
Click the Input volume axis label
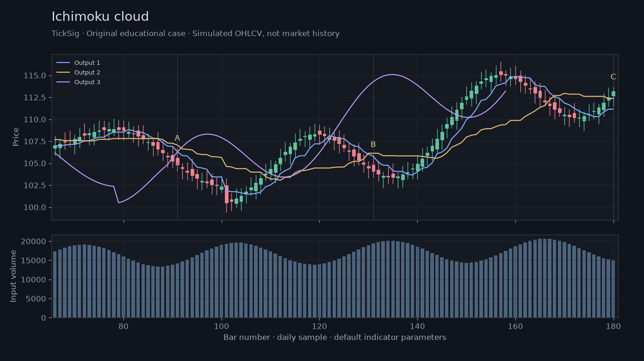click(x=13, y=276)
